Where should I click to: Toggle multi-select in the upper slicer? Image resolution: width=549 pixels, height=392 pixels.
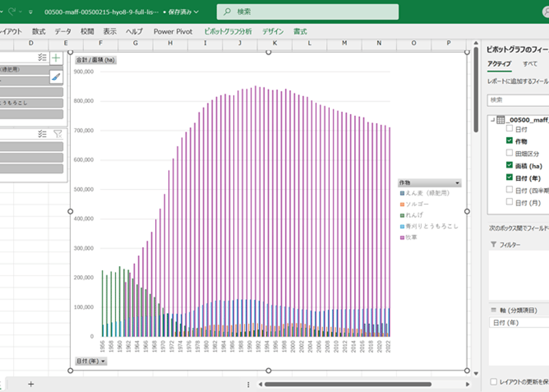tap(42, 57)
